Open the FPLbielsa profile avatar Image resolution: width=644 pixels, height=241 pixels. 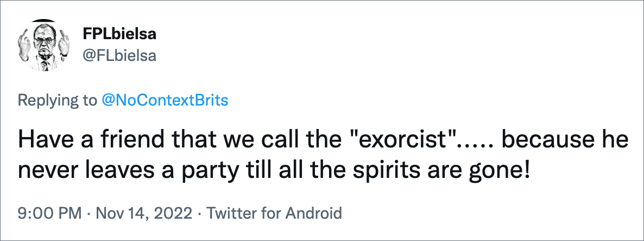coord(43,45)
